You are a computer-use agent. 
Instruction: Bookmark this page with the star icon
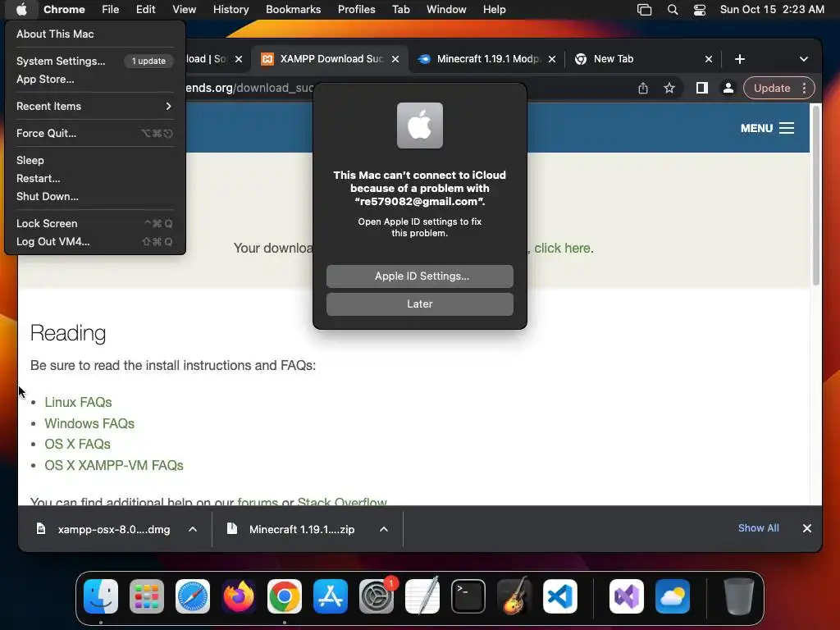669,89
